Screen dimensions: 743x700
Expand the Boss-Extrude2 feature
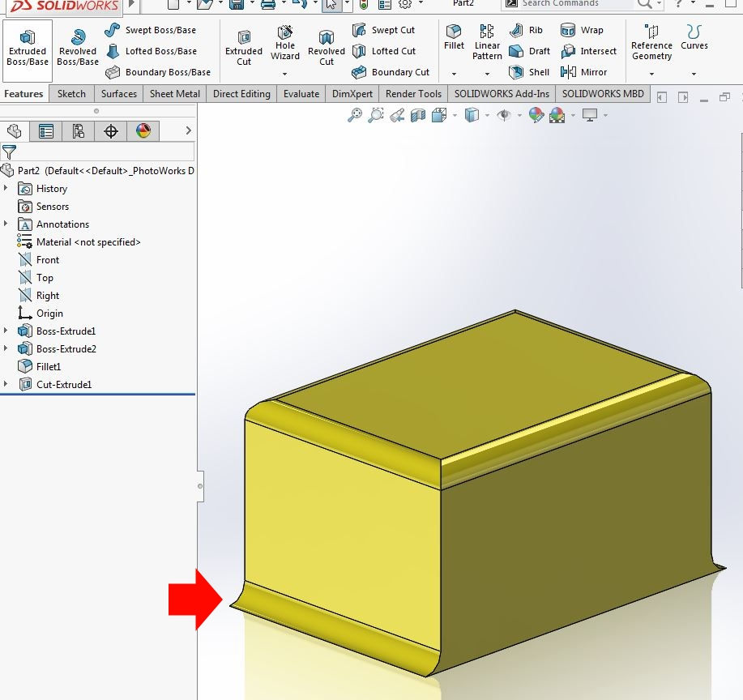(6, 348)
